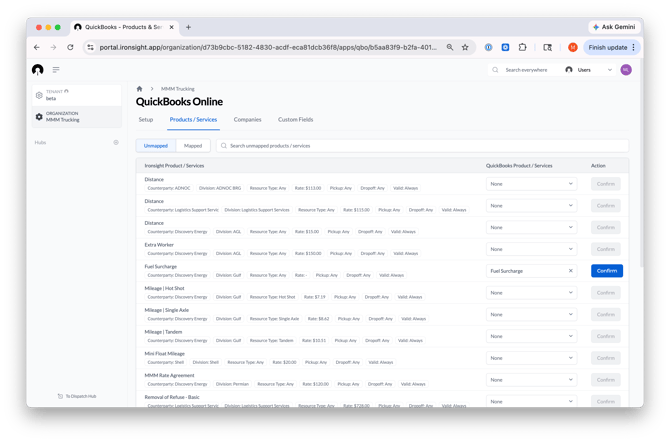This screenshot has height=442, width=670.
Task: Open a new browser tab
Action: click(x=188, y=27)
